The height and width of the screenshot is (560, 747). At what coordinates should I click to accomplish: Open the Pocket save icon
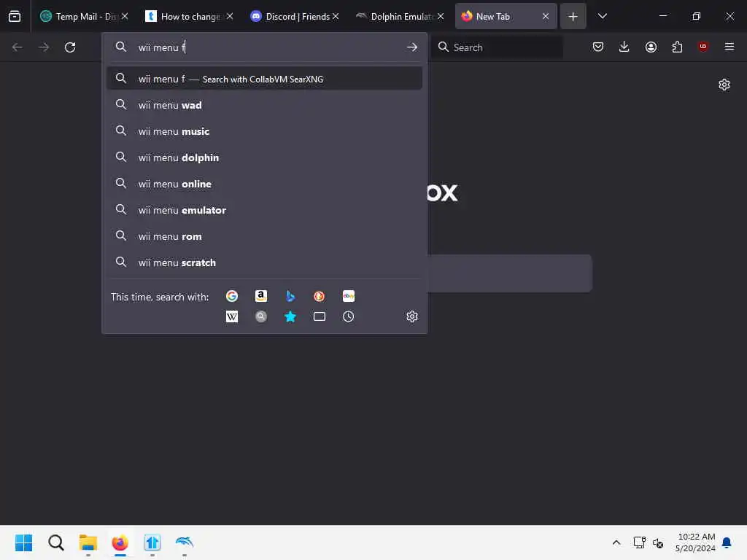598,47
